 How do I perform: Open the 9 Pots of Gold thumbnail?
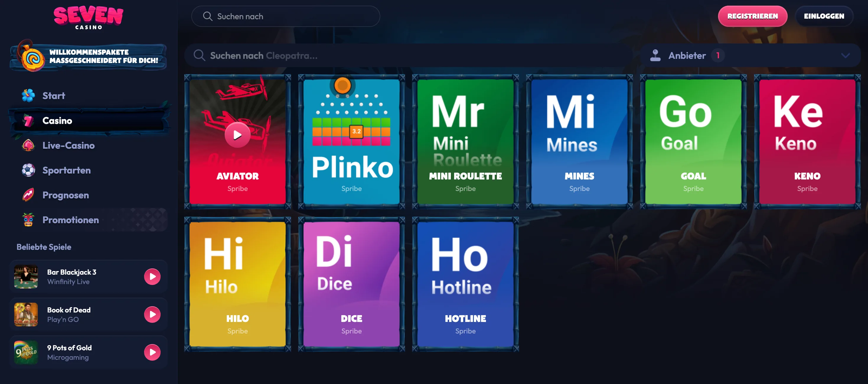(26, 352)
